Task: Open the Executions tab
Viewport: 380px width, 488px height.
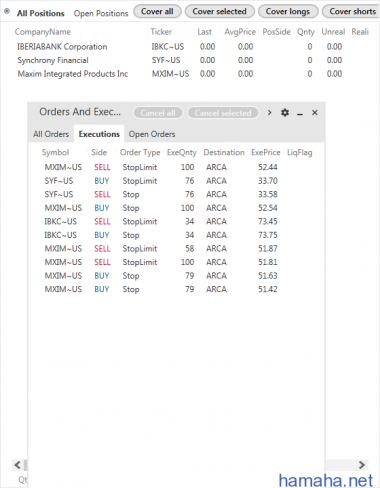Action: (99, 134)
